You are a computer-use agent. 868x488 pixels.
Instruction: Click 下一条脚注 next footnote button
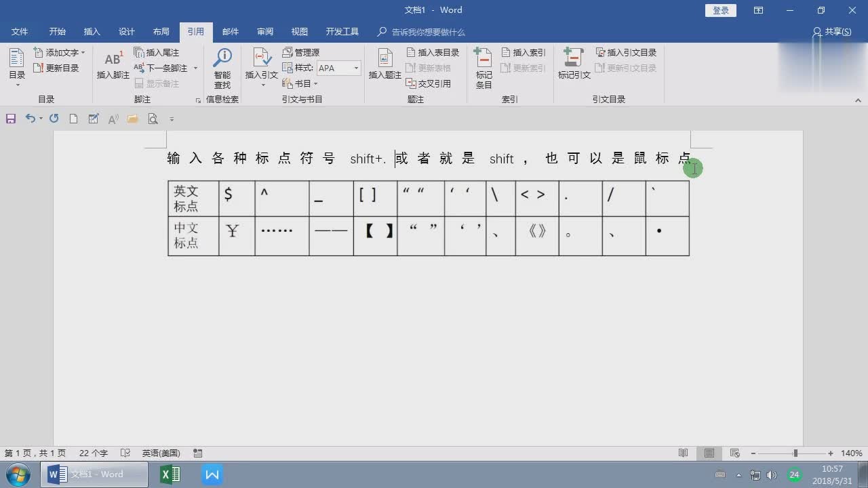pos(161,68)
